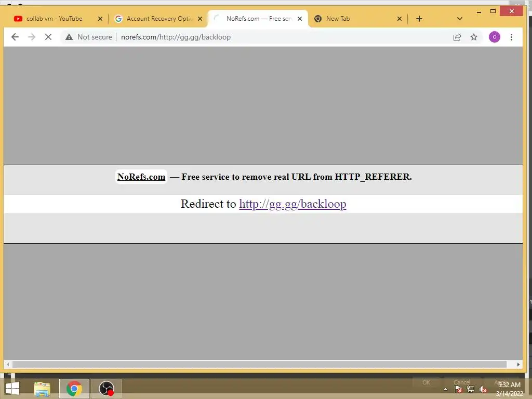Screen dimensions: 532x399
Task: Click the Chrome taskbar icon
Action: click(x=74, y=389)
